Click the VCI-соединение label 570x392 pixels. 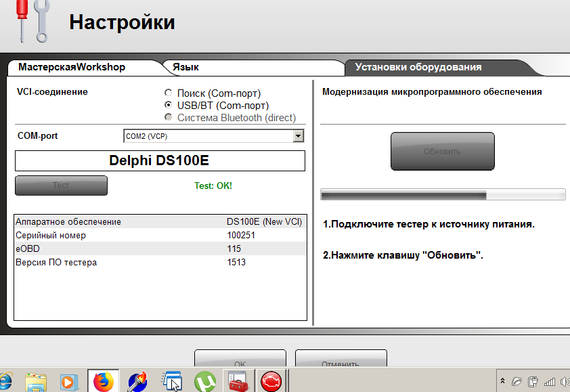[x=52, y=91]
